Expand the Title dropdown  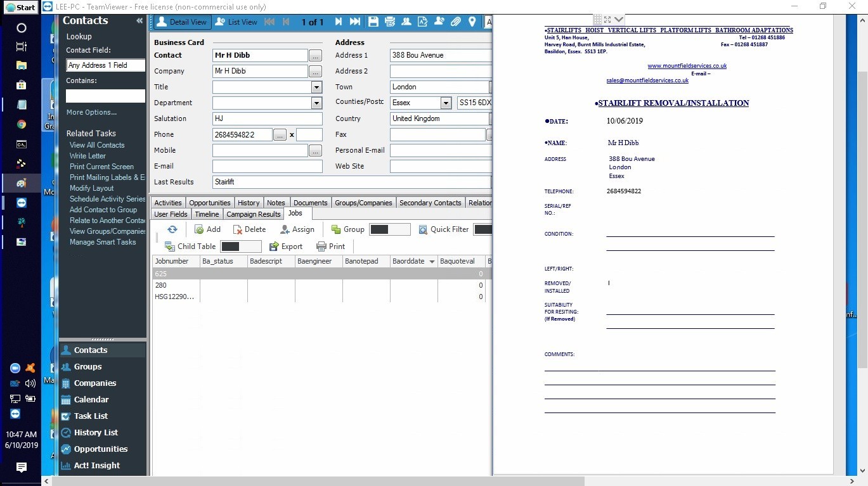(316, 87)
